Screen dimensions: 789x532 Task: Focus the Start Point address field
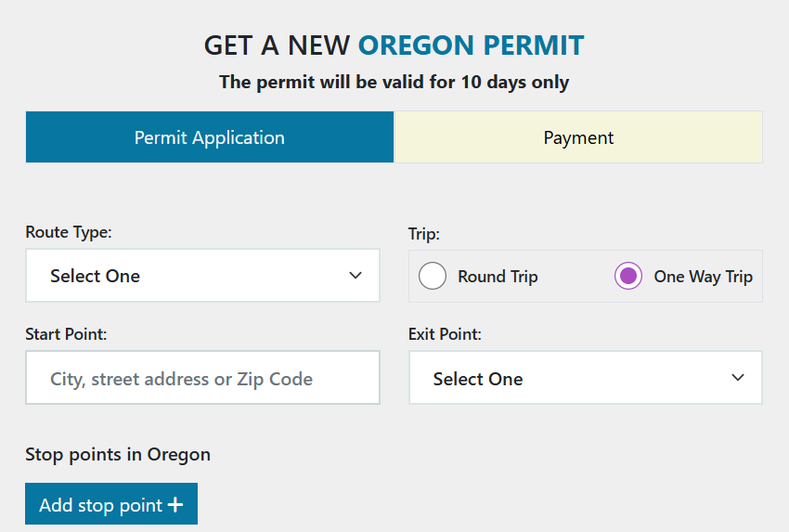click(202, 378)
